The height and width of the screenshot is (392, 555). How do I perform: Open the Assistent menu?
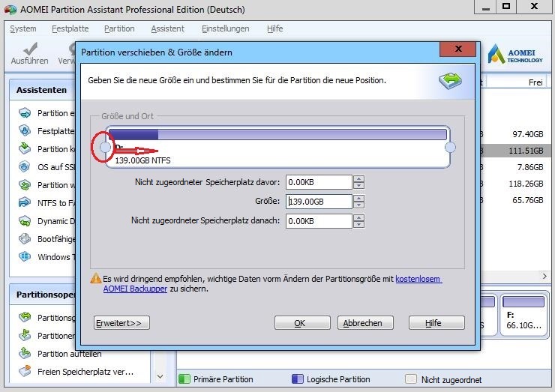167,28
